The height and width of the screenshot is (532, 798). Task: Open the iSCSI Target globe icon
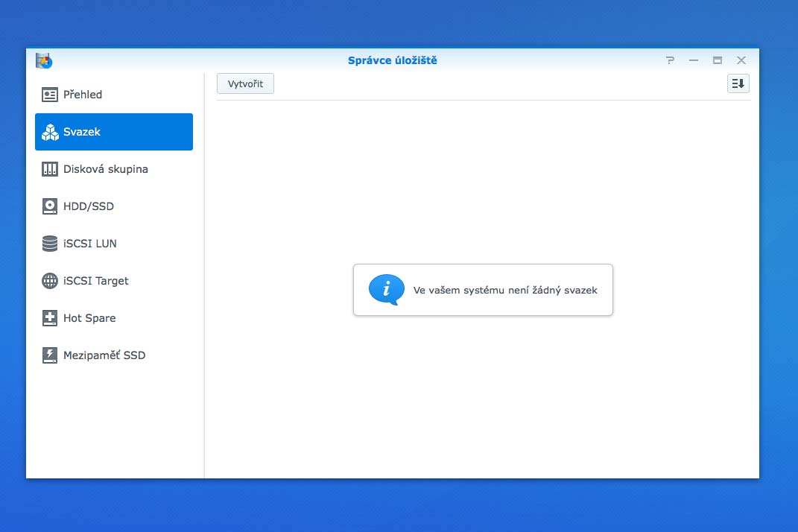pyautogui.click(x=50, y=281)
